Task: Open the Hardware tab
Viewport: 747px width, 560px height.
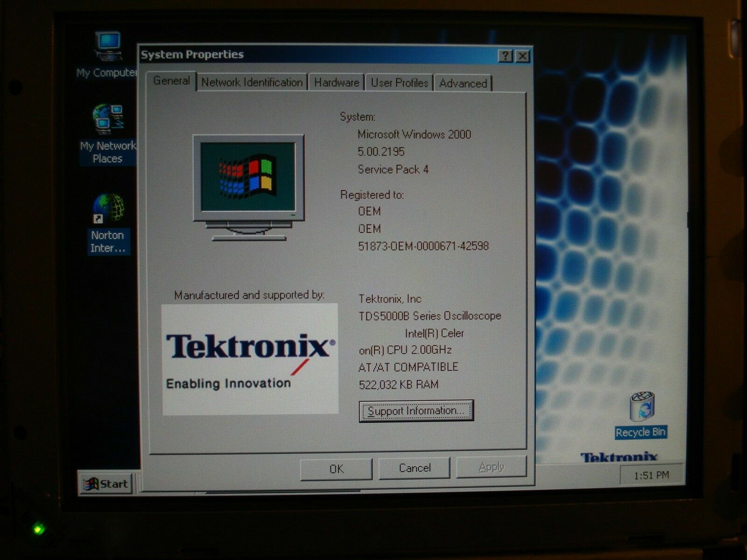Action: 337,83
